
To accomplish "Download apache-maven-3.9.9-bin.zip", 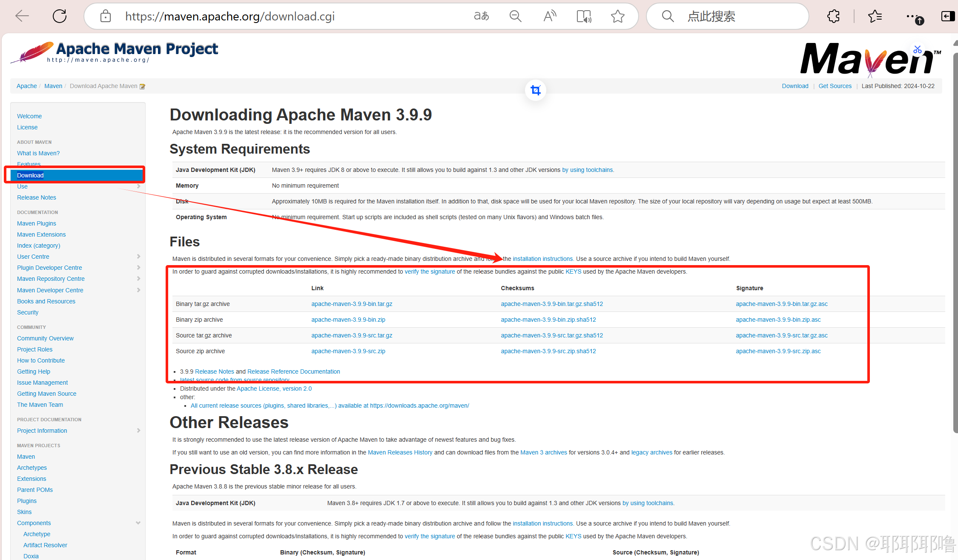I will [x=348, y=320].
